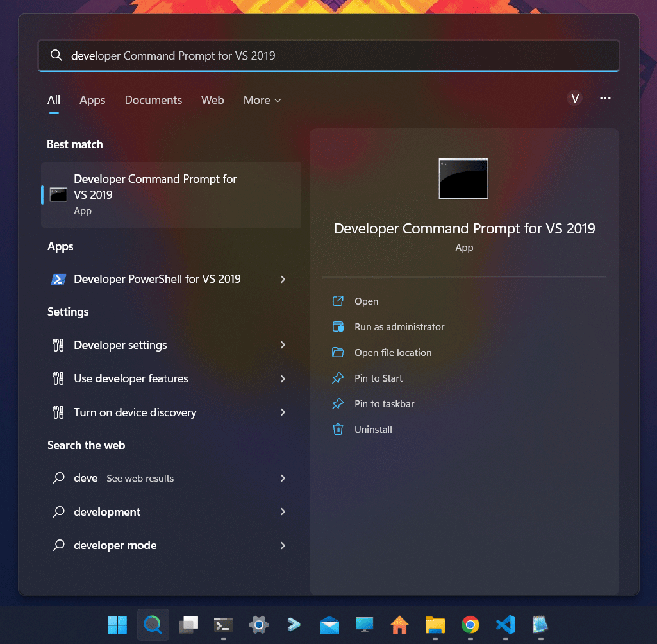Click the 'developer mode' search magnifier icon

point(59,545)
